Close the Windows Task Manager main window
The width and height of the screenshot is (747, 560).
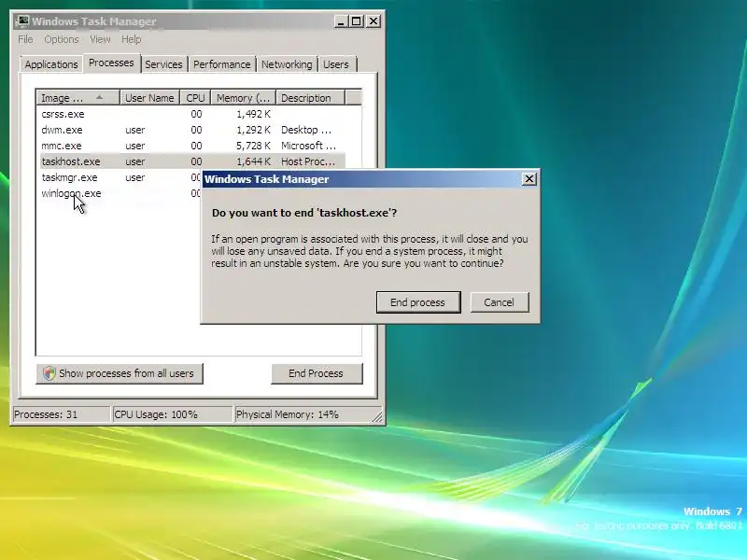click(373, 21)
